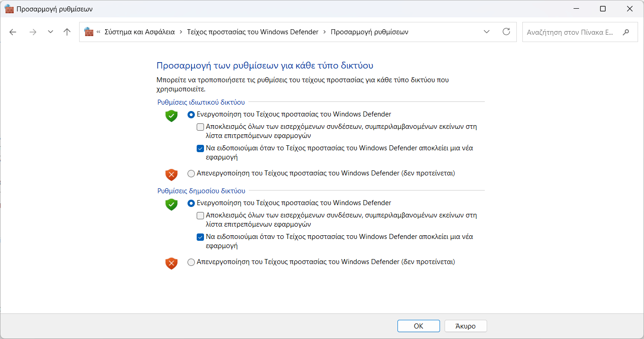Screen dimensions: 644x339
Task: Go back using the Back arrow
Action: pos(13,32)
